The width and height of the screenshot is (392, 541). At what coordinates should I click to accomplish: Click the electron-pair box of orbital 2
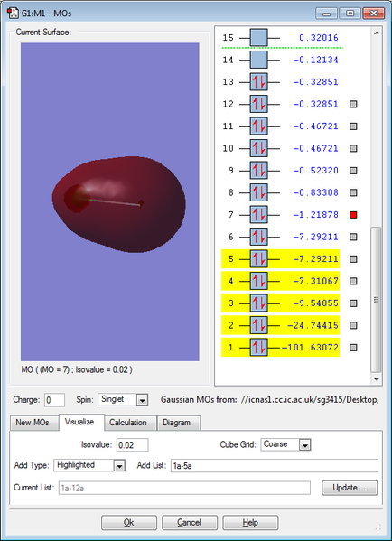click(x=258, y=325)
